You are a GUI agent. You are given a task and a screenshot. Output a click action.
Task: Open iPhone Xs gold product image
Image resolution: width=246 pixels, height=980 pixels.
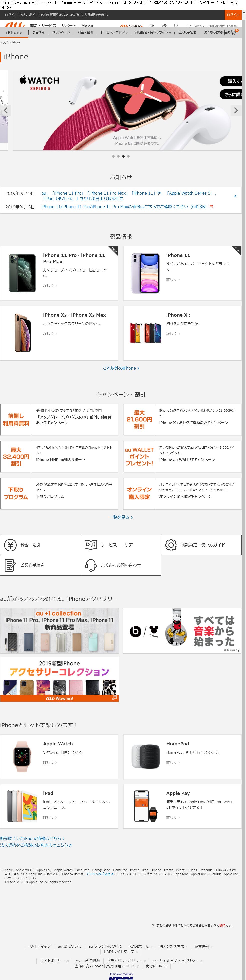(22, 333)
